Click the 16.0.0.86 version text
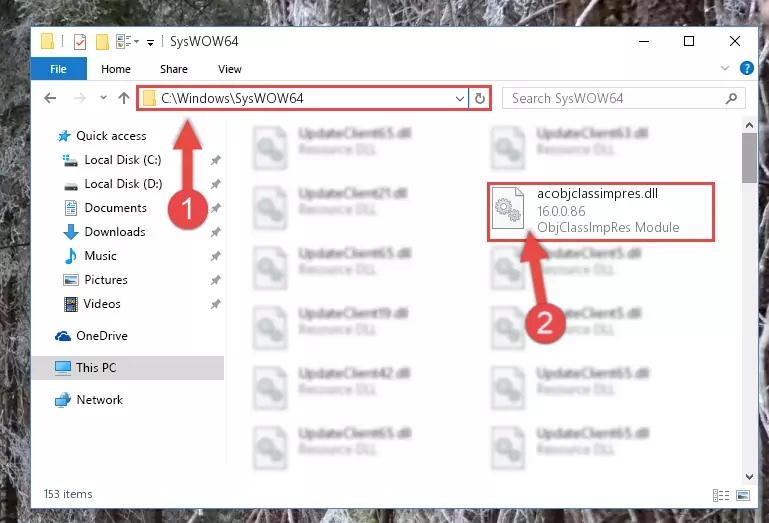 click(x=561, y=211)
